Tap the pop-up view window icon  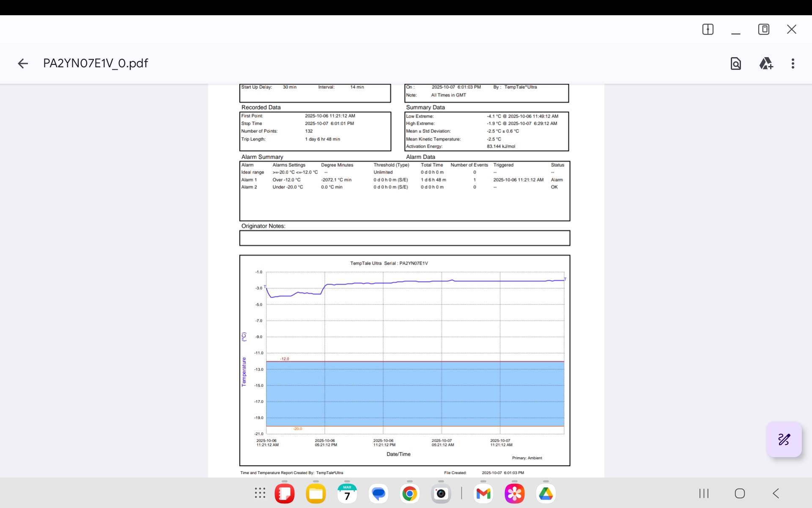coord(764,29)
